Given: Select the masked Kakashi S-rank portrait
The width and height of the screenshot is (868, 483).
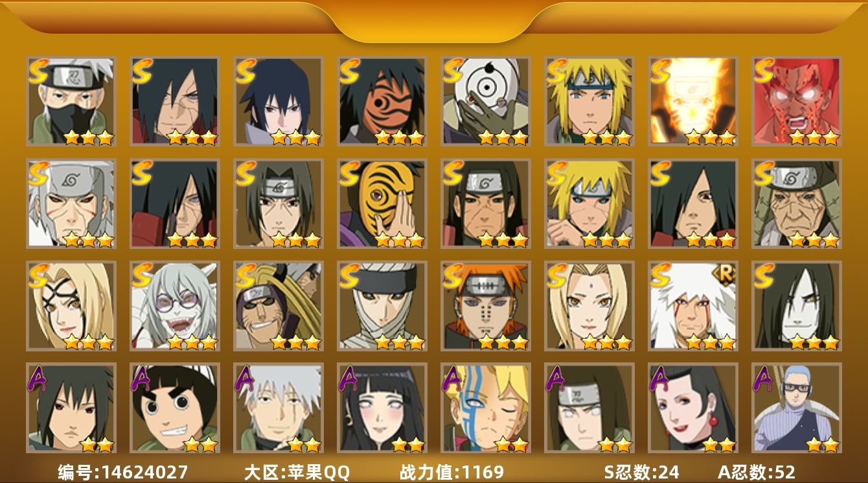Looking at the screenshot, I should tap(71, 101).
